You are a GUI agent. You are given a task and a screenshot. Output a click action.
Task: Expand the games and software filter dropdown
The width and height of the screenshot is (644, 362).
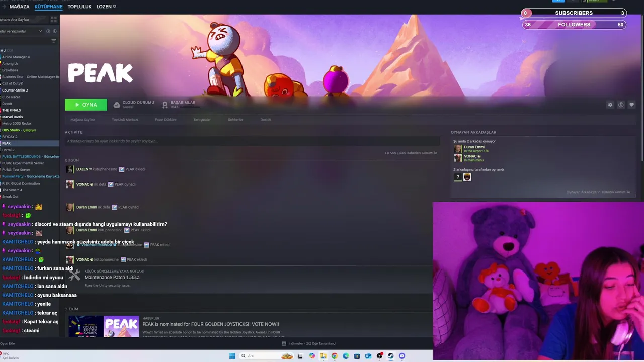pyautogui.click(x=40, y=31)
